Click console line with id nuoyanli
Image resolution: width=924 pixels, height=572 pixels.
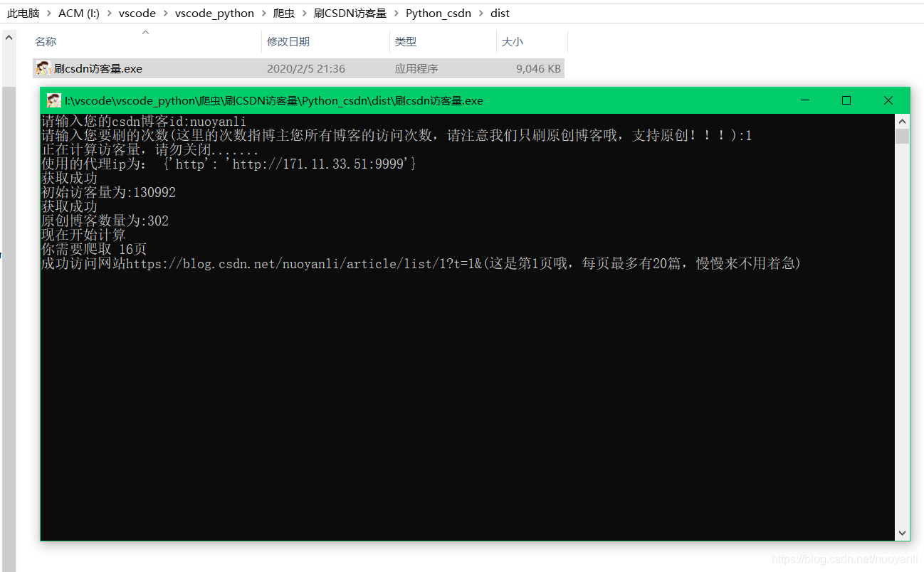pos(144,122)
